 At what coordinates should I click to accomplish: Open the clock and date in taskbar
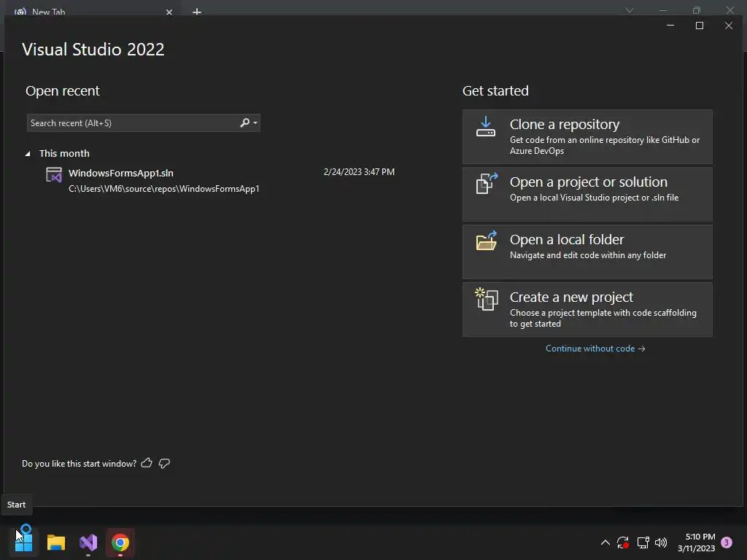point(696,542)
